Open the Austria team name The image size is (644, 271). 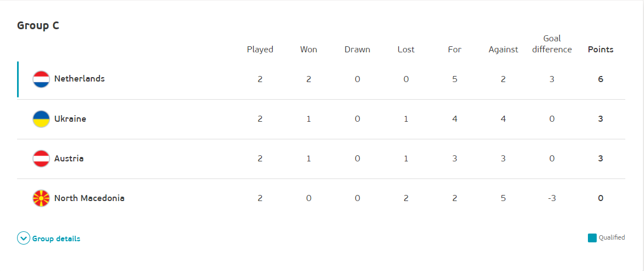coord(69,158)
